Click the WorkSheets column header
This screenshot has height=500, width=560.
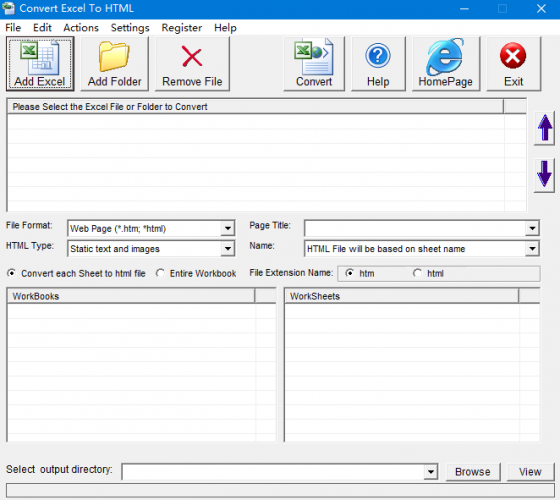pos(402,296)
